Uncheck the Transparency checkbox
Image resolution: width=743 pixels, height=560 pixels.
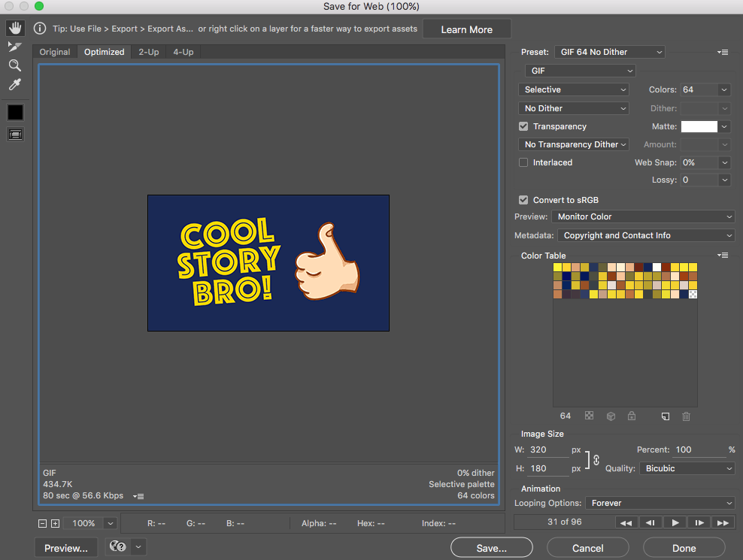[x=523, y=126]
